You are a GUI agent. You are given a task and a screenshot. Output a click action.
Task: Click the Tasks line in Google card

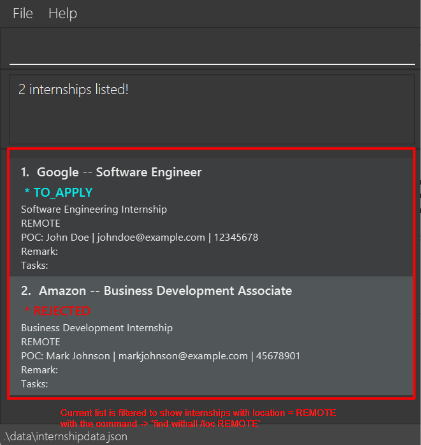(x=34, y=265)
